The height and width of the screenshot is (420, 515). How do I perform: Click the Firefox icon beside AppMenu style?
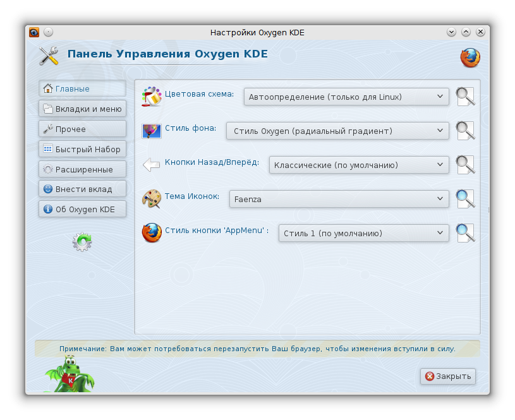[152, 233]
